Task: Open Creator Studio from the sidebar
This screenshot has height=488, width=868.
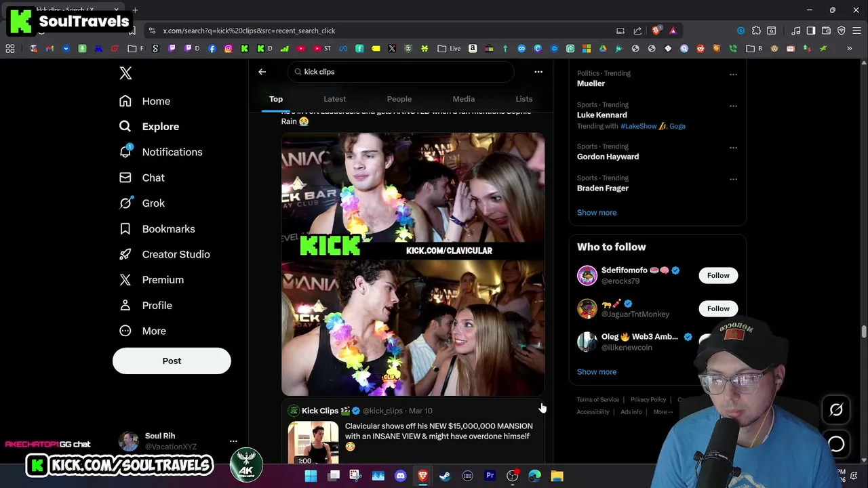Action: pyautogui.click(x=164, y=254)
